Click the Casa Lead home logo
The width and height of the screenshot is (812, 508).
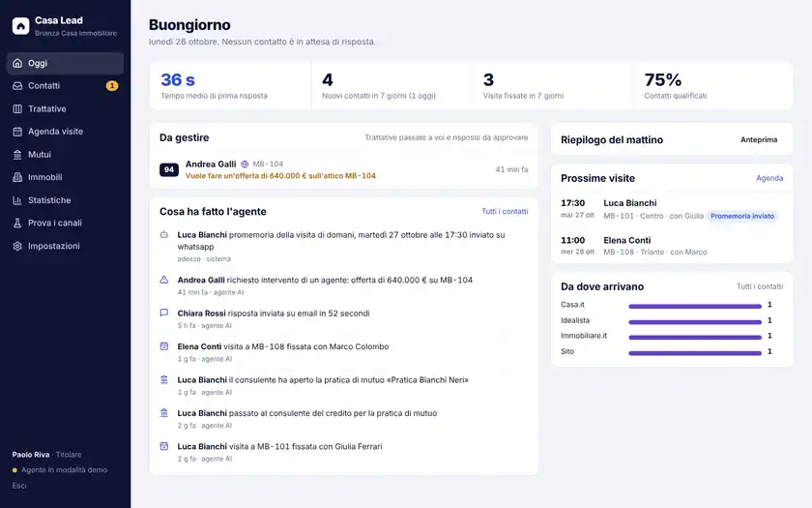20,26
